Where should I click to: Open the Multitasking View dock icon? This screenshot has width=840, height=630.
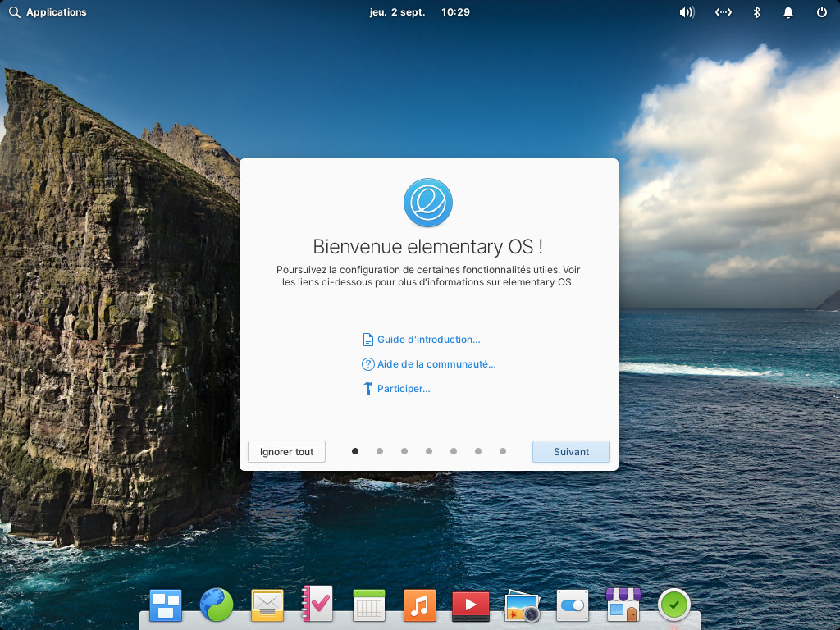click(x=166, y=605)
